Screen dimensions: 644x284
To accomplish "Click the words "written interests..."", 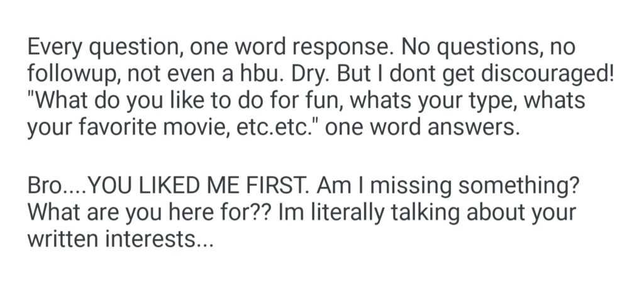I will coord(120,240).
